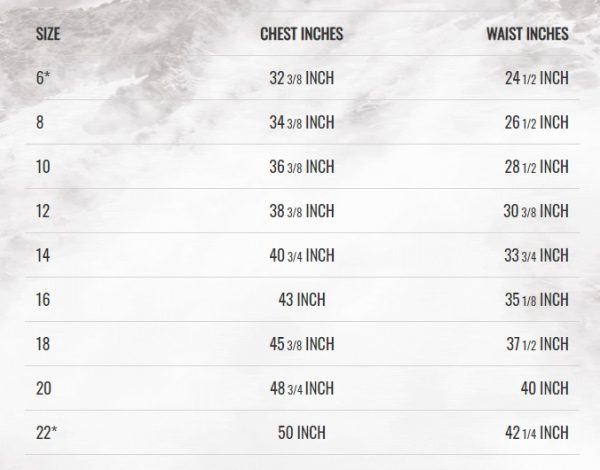Click the SIZE column header
Image resolution: width=600 pixels, height=470 pixels.
tap(47, 34)
